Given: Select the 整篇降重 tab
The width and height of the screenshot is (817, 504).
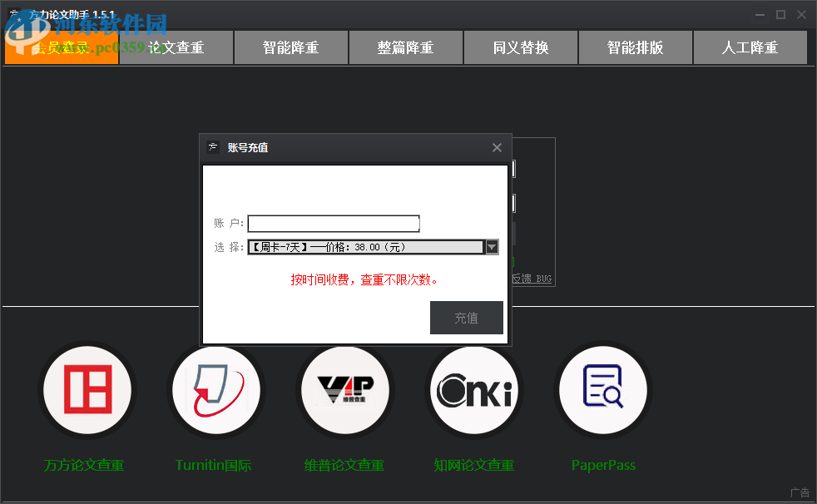Looking at the screenshot, I should point(405,47).
